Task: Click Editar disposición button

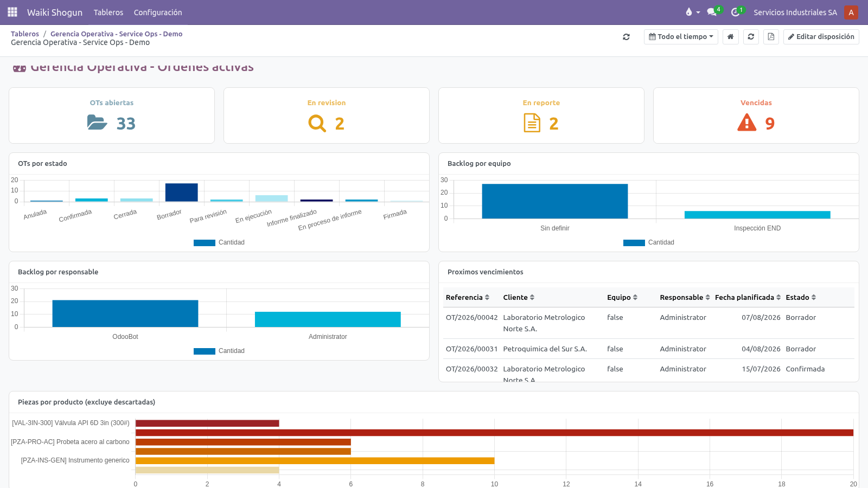Action: pos(821,37)
